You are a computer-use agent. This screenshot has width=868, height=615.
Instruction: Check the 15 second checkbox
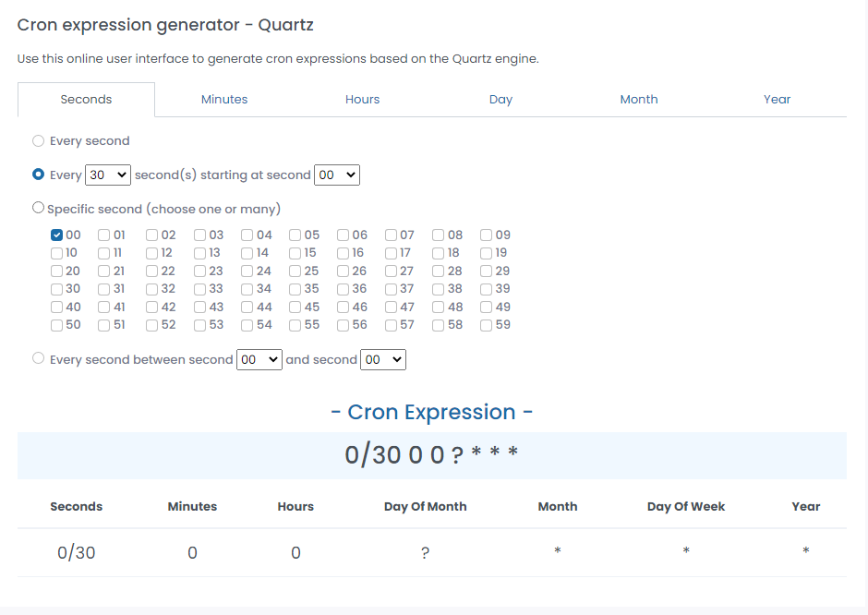tap(295, 253)
